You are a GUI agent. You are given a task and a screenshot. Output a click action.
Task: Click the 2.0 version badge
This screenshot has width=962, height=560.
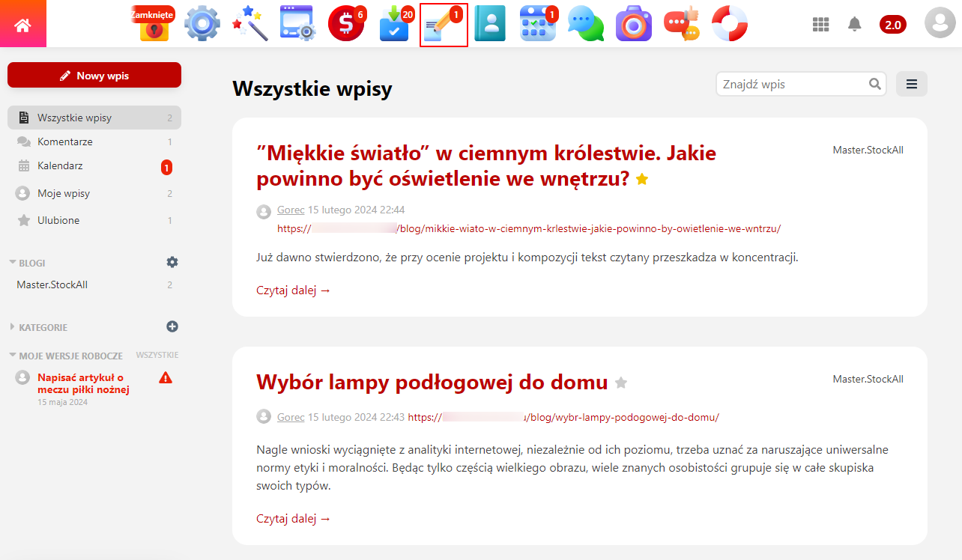[x=893, y=25]
